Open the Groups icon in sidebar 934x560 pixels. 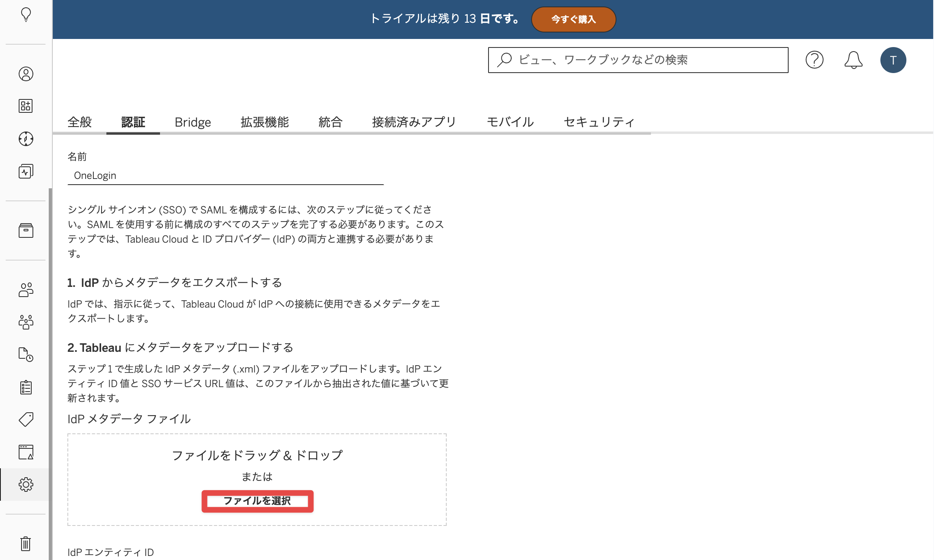pos(26,322)
